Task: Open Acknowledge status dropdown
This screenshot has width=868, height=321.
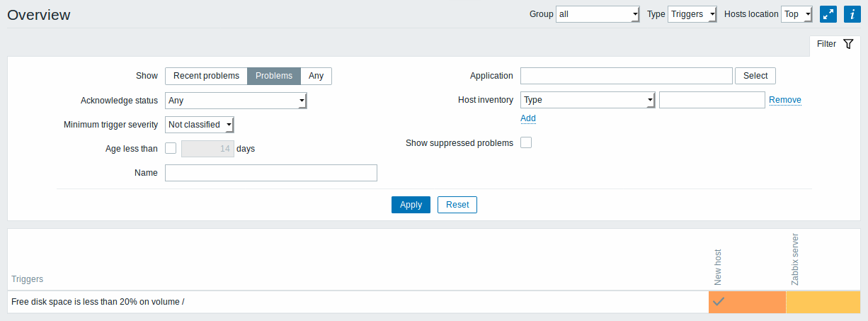Action: coord(236,101)
